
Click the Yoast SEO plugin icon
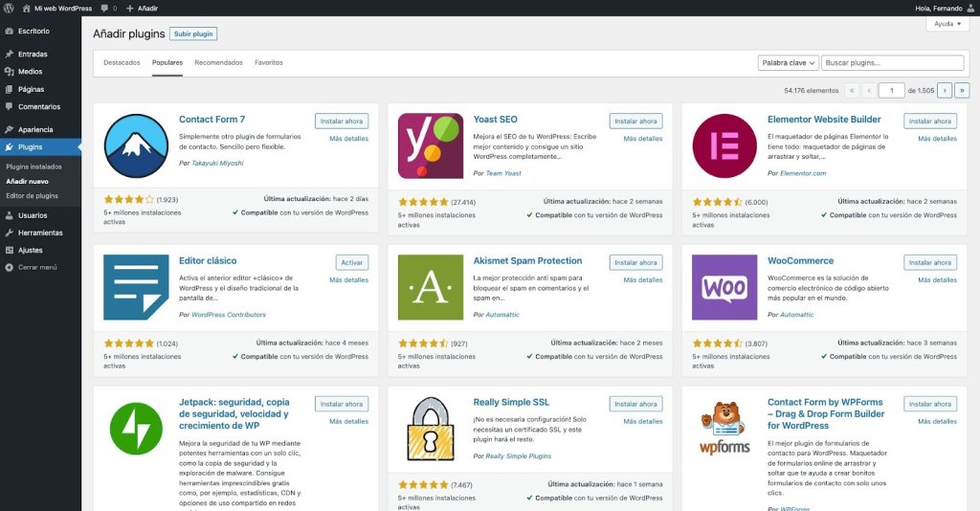click(x=430, y=145)
